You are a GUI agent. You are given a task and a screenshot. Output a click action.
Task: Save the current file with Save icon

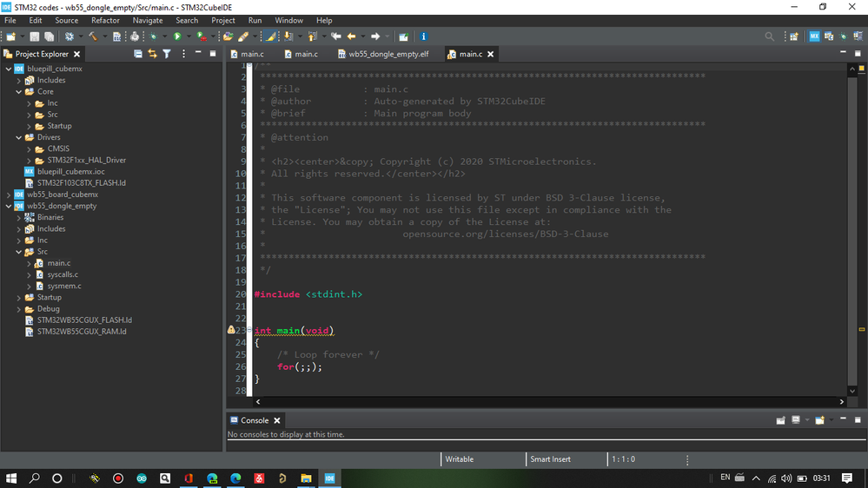click(x=35, y=36)
